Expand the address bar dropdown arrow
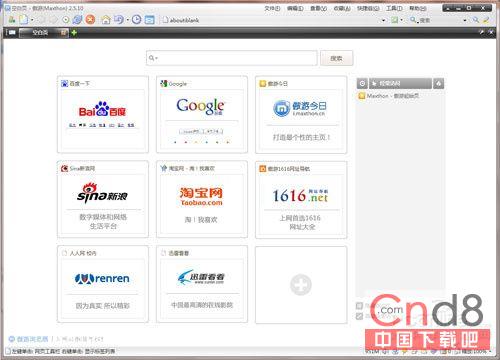Screen dimensions: 500x360 383,20
